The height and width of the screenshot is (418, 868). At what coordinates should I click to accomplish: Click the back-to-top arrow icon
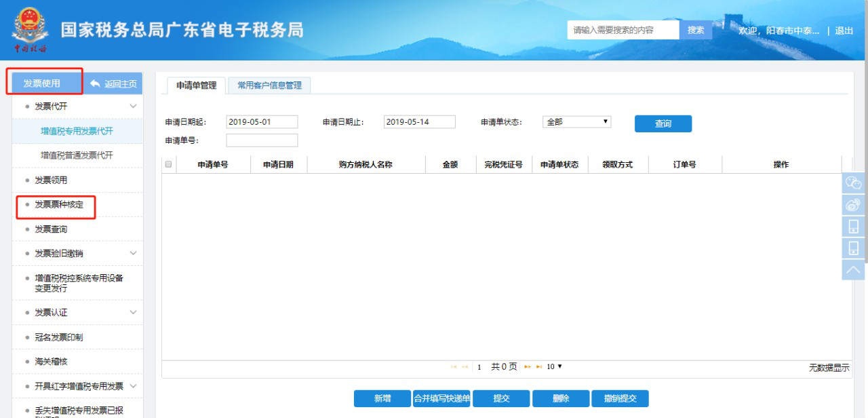[x=854, y=269]
